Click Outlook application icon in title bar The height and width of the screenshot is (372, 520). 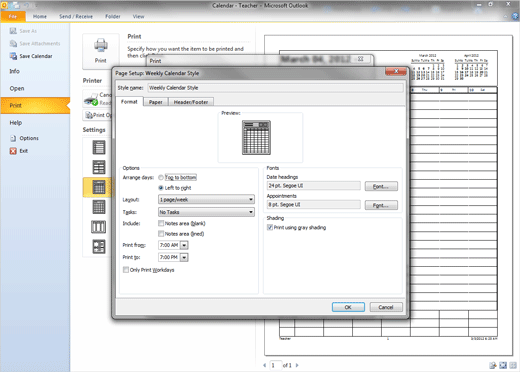(x=4, y=5)
